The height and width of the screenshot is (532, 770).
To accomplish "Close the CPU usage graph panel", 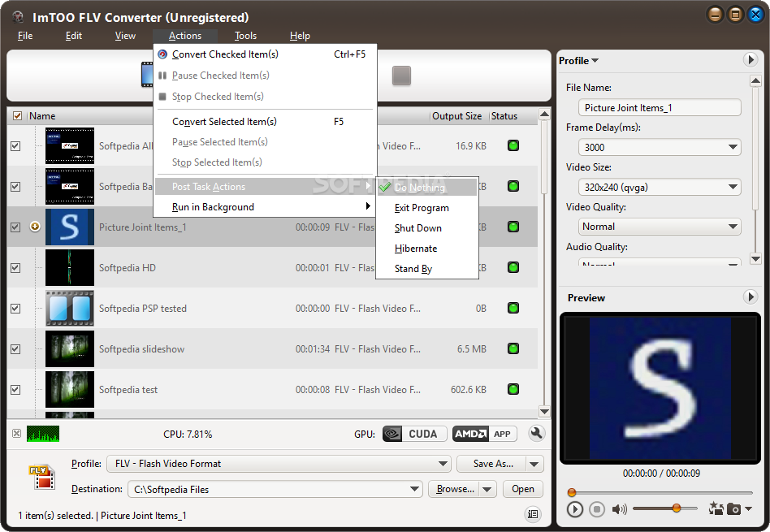I will [17, 433].
